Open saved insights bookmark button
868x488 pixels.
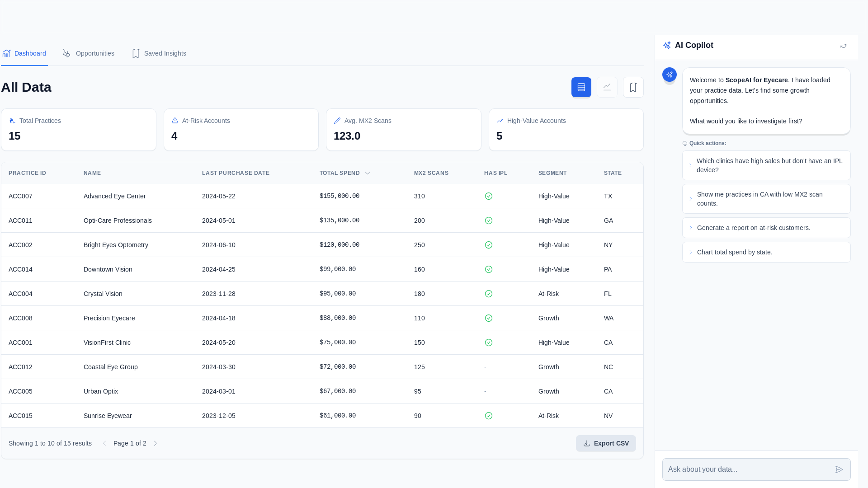[633, 87]
